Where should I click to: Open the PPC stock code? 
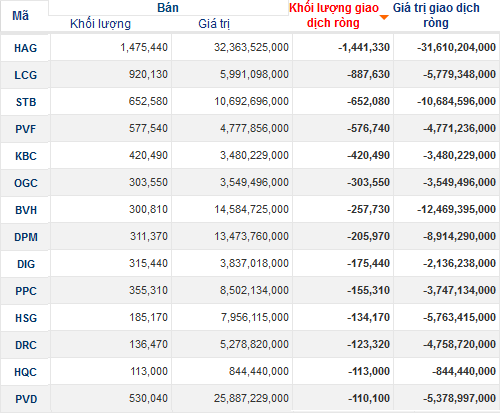[26, 291]
